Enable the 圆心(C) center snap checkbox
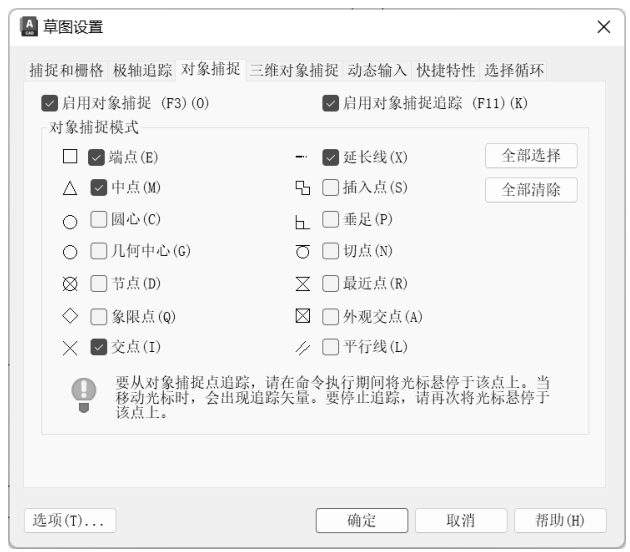 coord(98,219)
